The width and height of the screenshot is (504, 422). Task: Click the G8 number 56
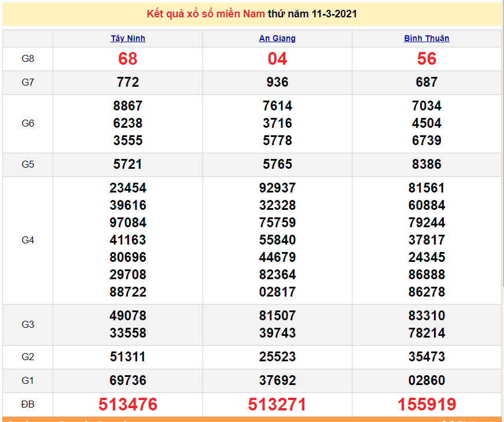pos(426,59)
